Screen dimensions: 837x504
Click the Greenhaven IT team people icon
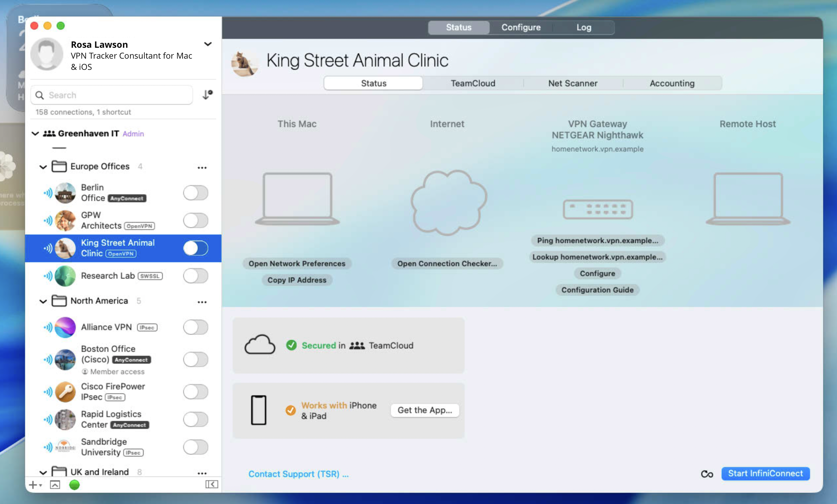pos(49,133)
